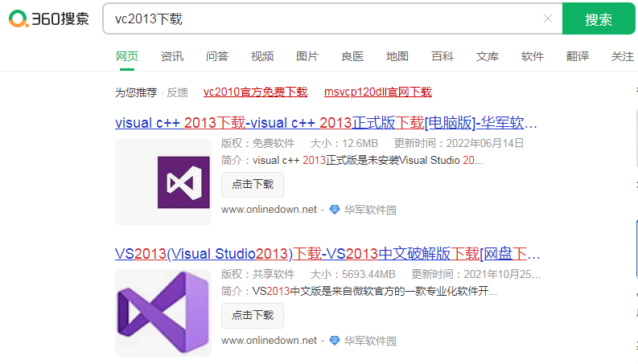The image size is (638, 364).
Task: Switch to the 软件 tab
Action: [533, 56]
